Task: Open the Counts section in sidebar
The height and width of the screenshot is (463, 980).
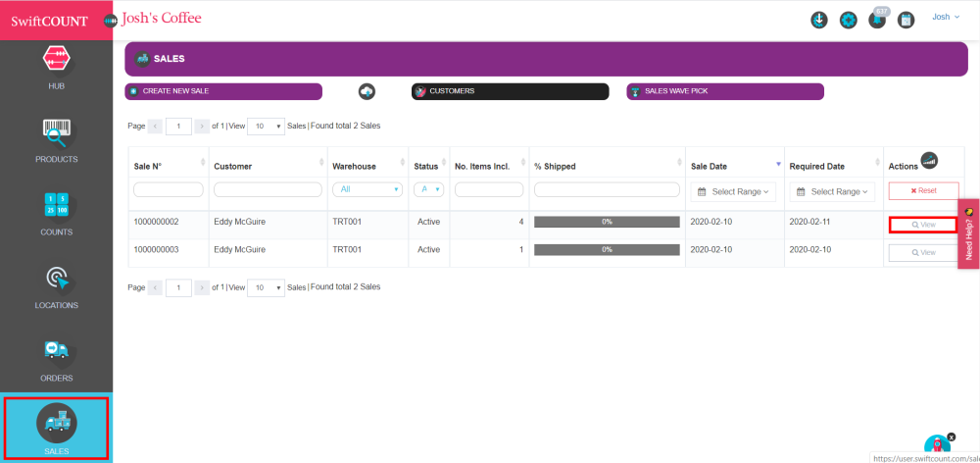Action: (x=56, y=214)
